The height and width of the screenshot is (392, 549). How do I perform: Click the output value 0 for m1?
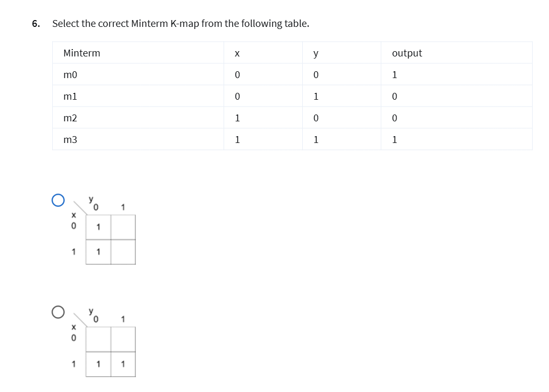point(396,96)
